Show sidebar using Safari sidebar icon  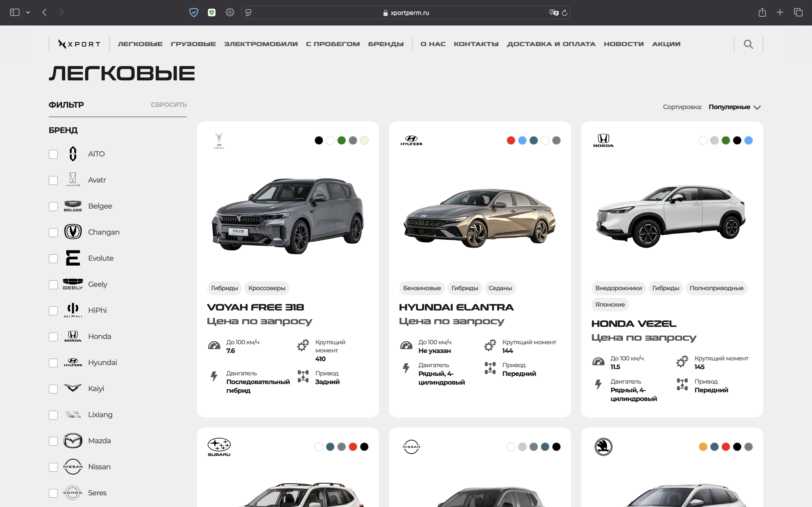[x=15, y=12]
